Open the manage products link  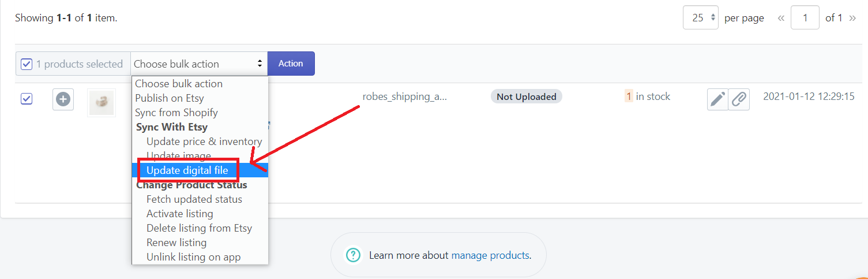(490, 255)
